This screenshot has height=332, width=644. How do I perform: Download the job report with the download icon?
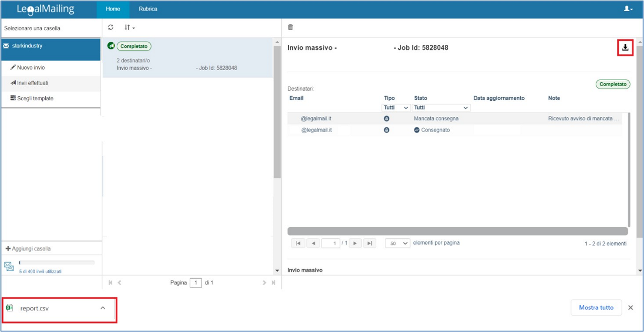(625, 47)
